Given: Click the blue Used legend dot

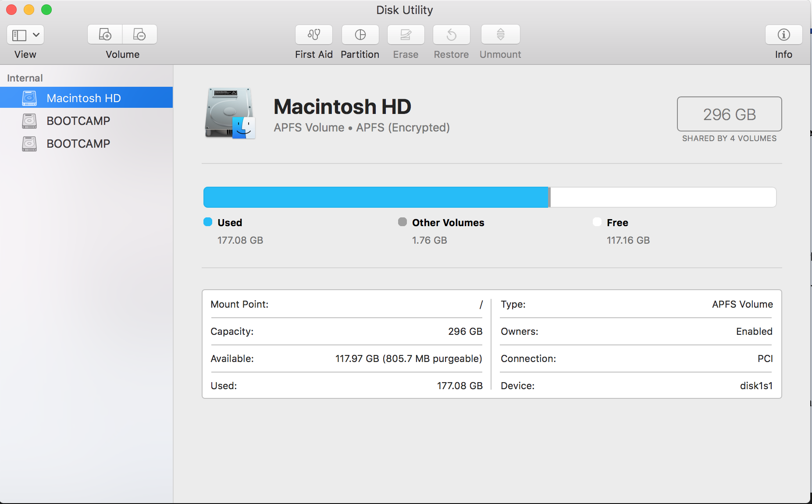Looking at the screenshot, I should (x=208, y=222).
